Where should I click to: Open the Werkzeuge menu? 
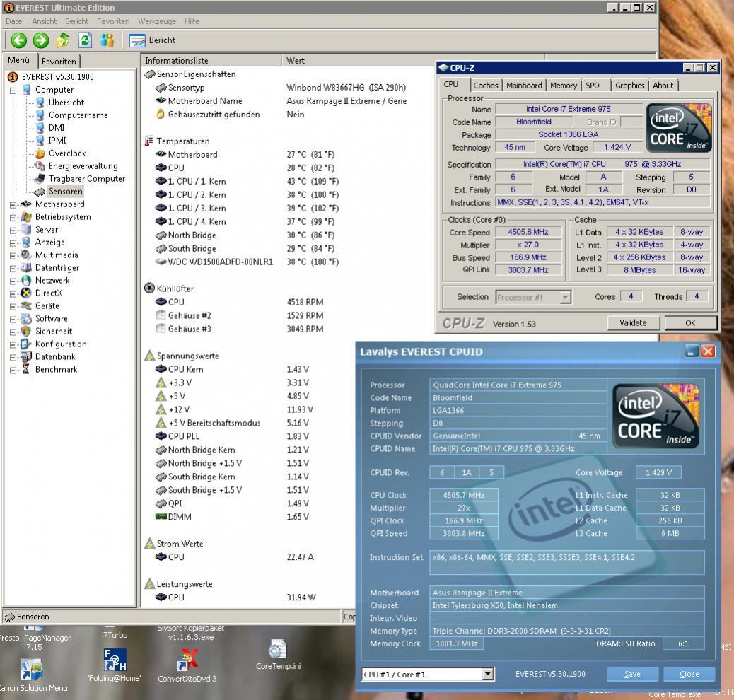(x=157, y=21)
